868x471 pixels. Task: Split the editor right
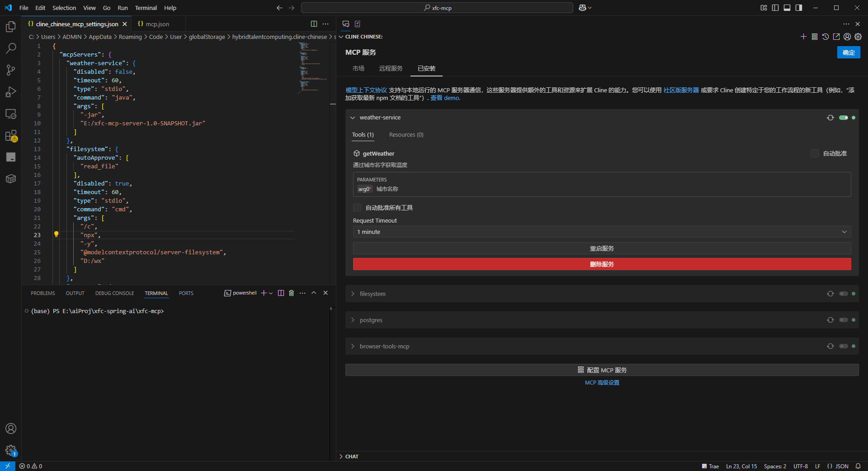[314, 24]
